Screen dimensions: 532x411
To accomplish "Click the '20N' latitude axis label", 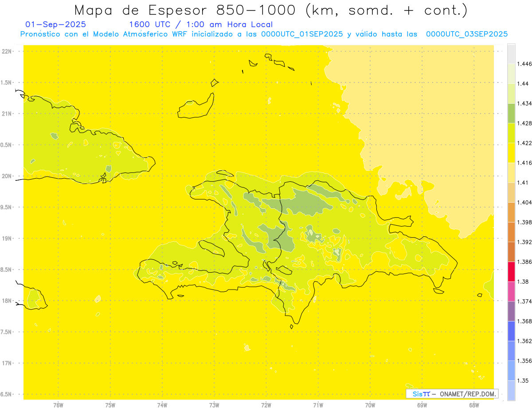I will point(7,176).
